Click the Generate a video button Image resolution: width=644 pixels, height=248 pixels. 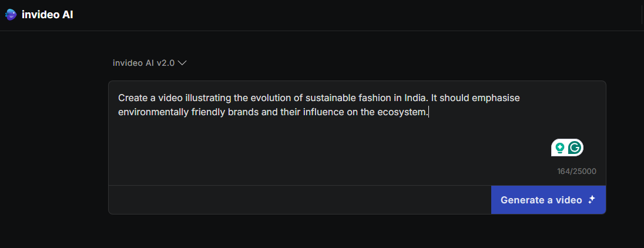(548, 200)
